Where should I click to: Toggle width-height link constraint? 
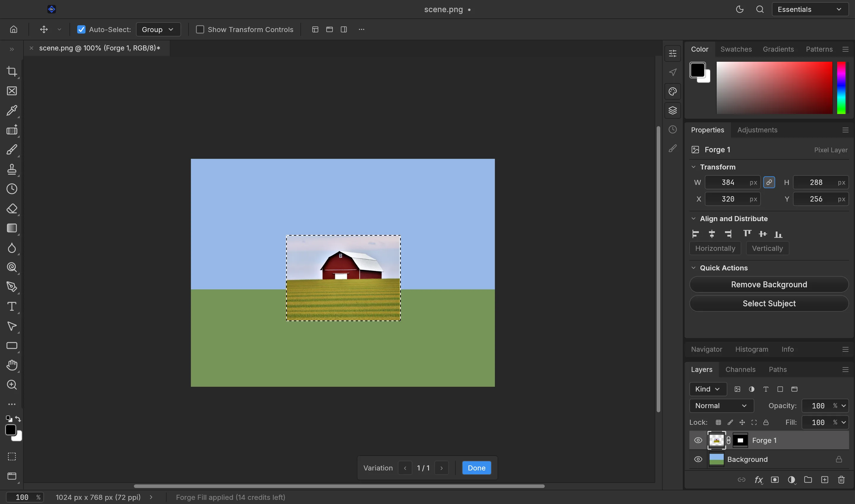[769, 182]
